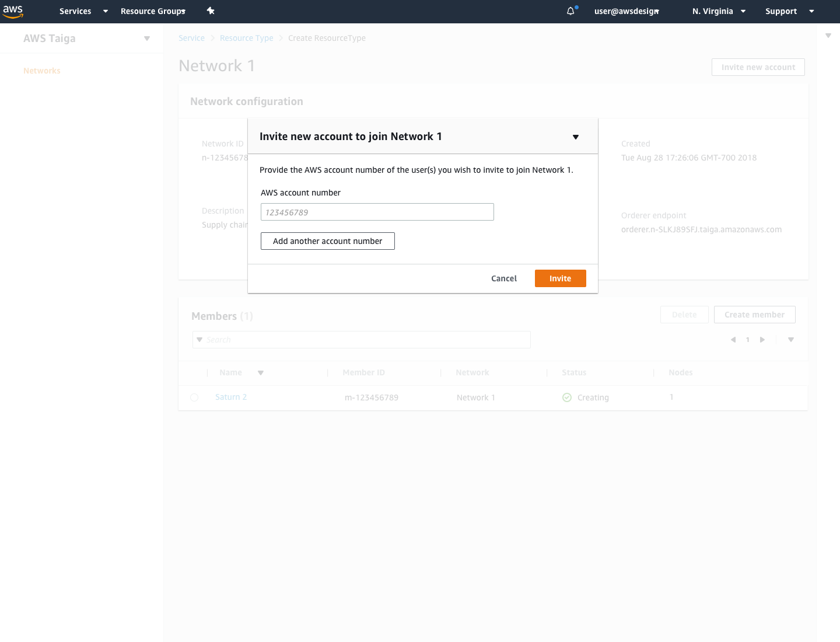This screenshot has width=840, height=642.
Task: Click Add another account number
Action: point(328,241)
